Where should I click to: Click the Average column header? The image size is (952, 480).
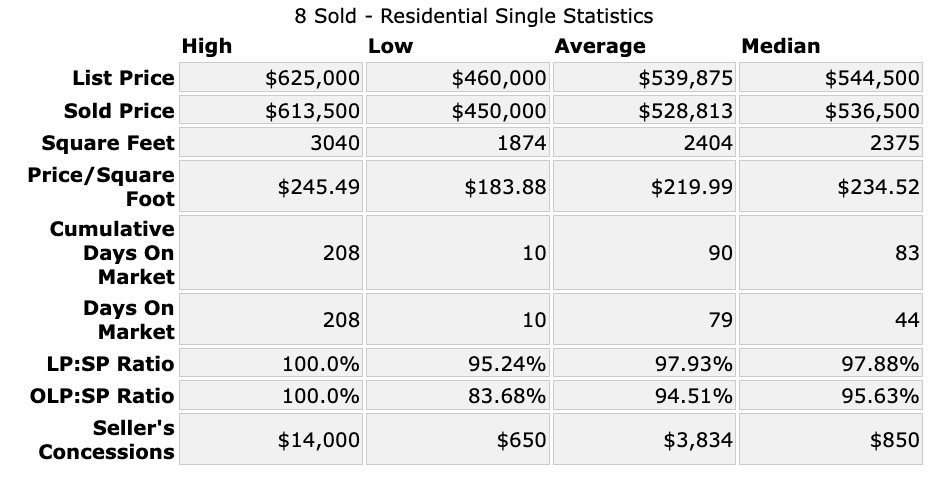(600, 46)
